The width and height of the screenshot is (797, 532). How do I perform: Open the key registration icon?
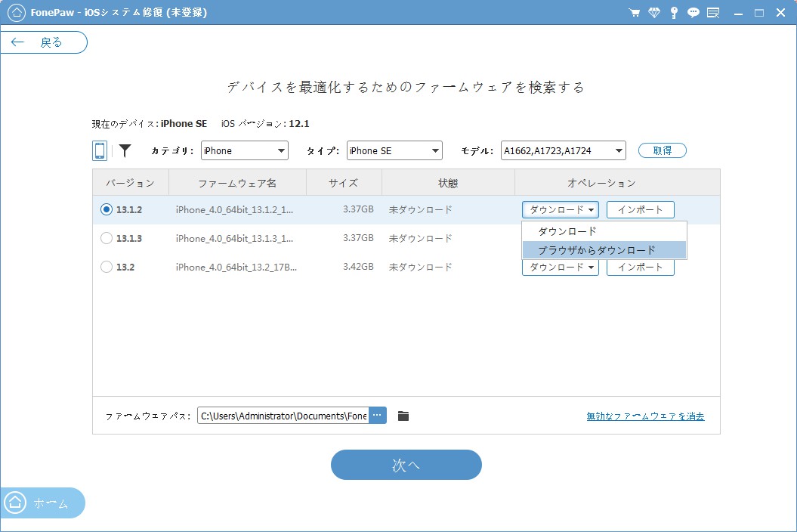pos(674,13)
